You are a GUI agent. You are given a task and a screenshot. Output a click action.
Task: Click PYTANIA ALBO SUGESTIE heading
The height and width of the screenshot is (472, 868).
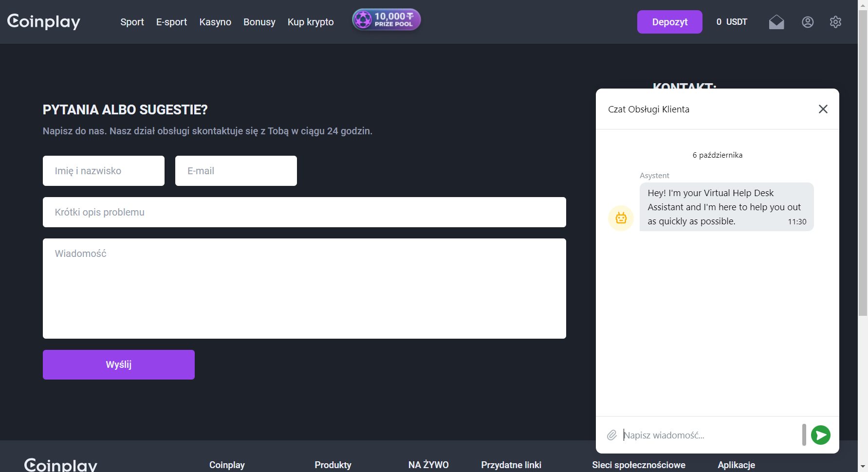(x=125, y=109)
